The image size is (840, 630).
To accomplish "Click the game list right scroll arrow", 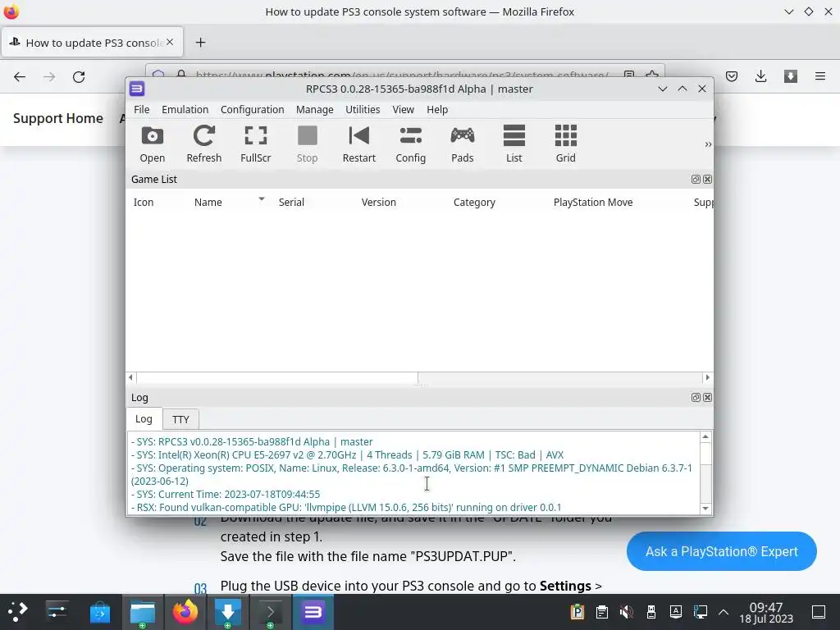I will click(x=708, y=377).
